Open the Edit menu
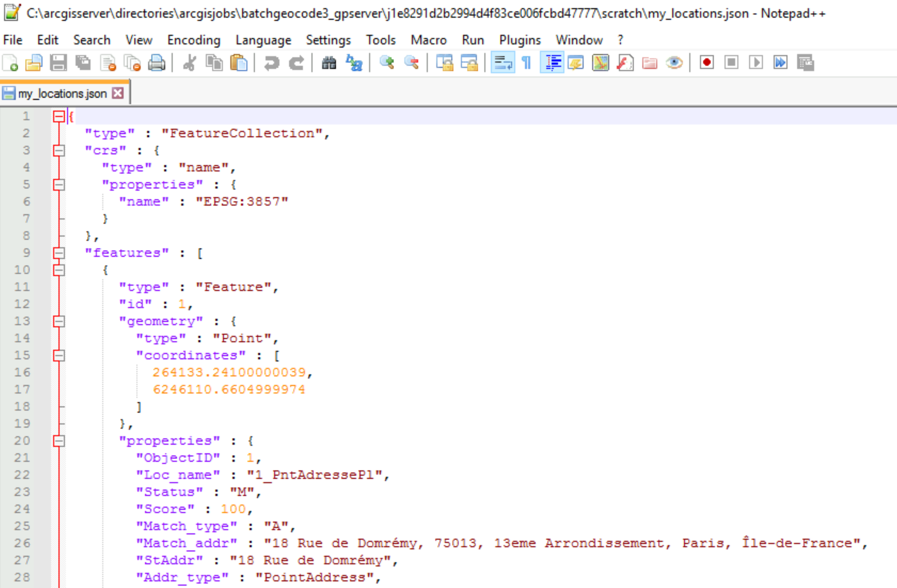The image size is (897, 588). pyautogui.click(x=47, y=40)
